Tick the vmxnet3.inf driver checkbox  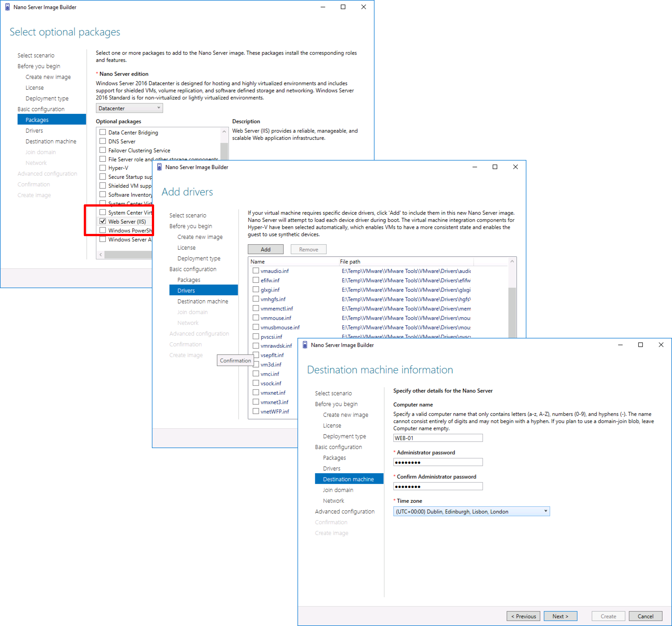(x=256, y=402)
